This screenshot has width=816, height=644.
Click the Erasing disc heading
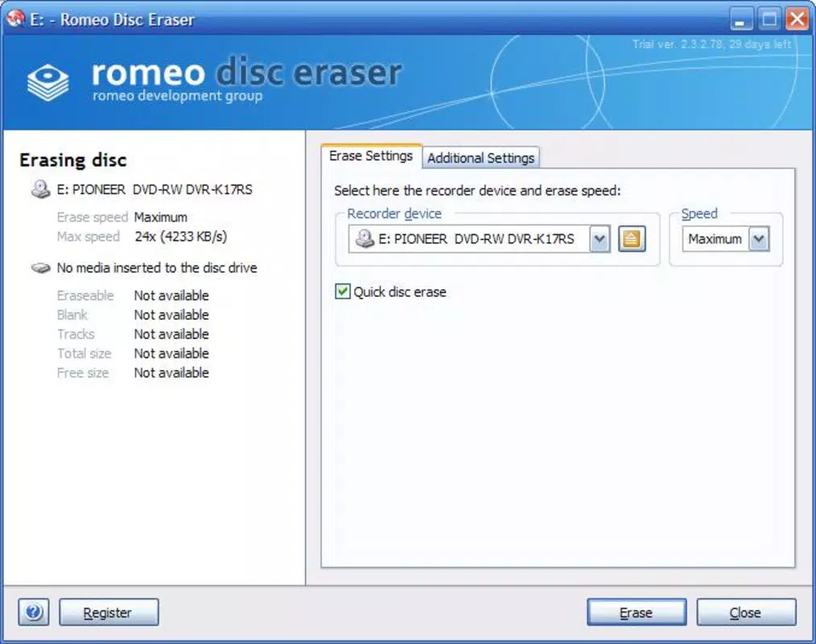[x=73, y=160]
